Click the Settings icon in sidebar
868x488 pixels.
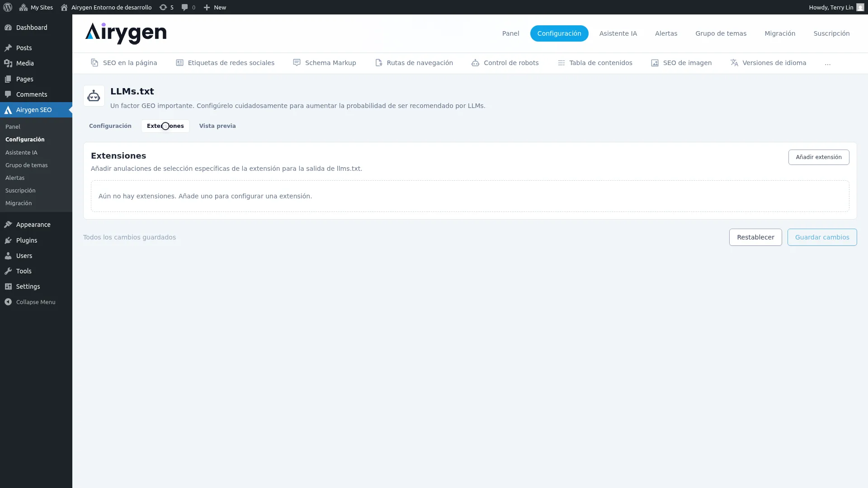8,286
